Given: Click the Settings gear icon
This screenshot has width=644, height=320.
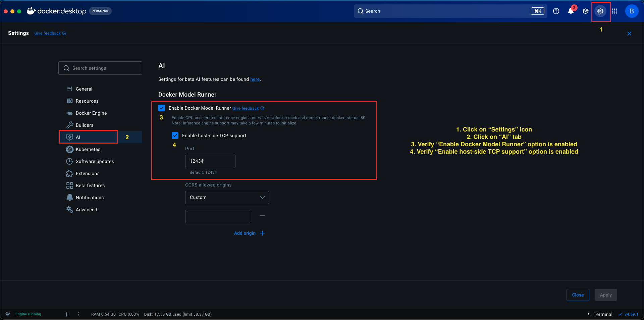Looking at the screenshot, I should pyautogui.click(x=600, y=11).
